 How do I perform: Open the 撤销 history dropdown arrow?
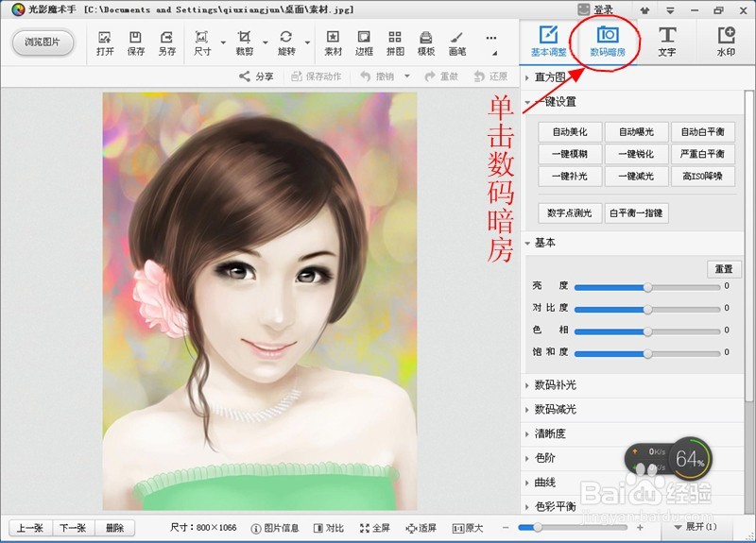click(x=407, y=76)
